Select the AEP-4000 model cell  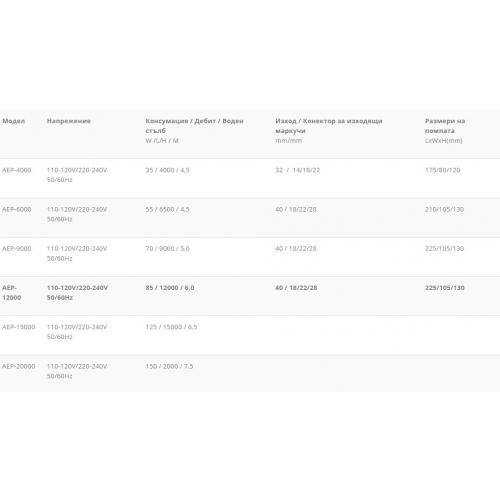17,170
